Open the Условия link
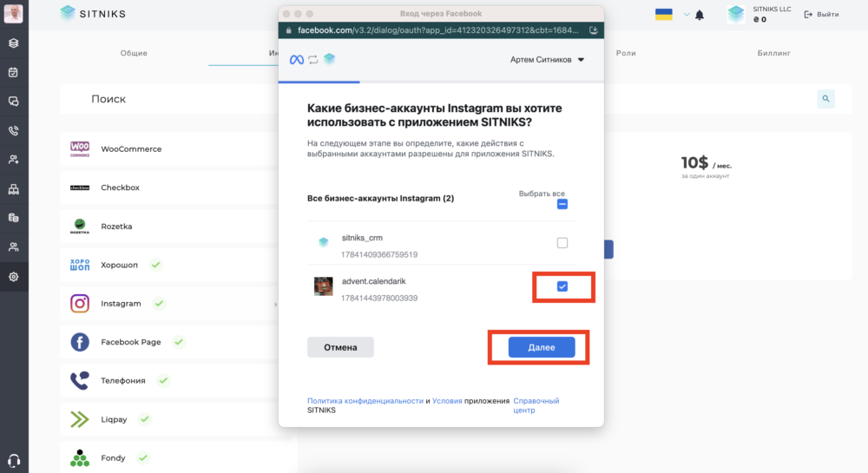 (x=447, y=401)
